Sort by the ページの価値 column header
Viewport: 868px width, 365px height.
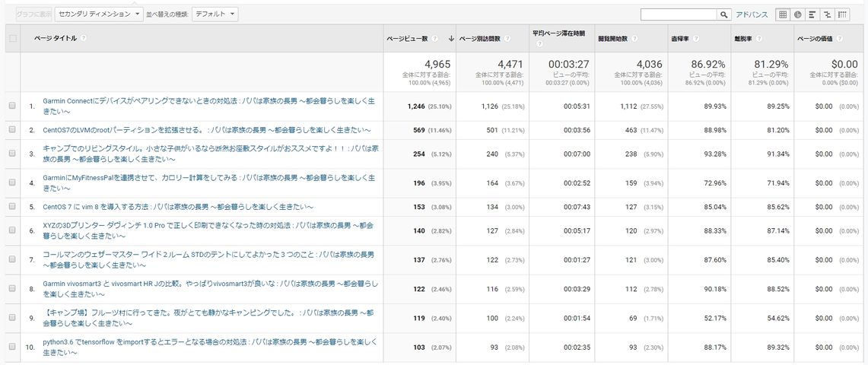click(816, 39)
